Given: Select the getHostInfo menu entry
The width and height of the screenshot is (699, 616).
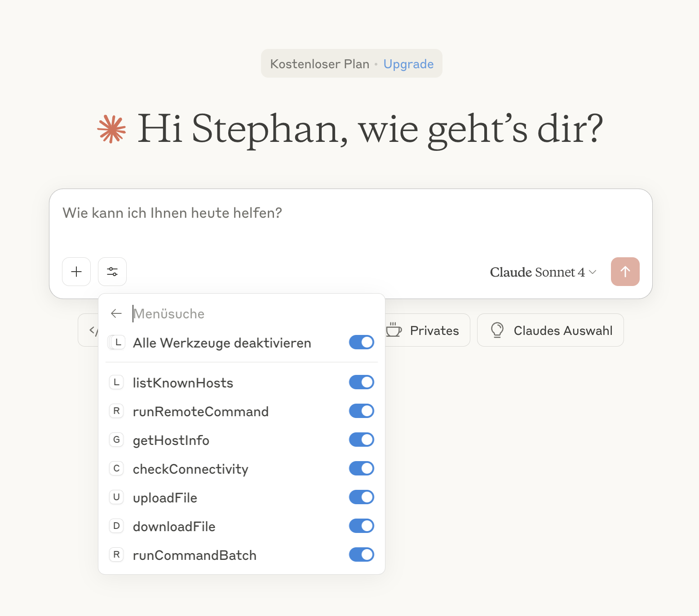Looking at the screenshot, I should (171, 440).
